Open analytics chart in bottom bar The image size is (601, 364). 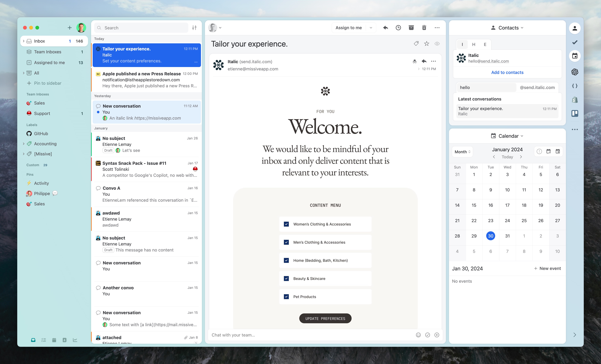pos(75,340)
